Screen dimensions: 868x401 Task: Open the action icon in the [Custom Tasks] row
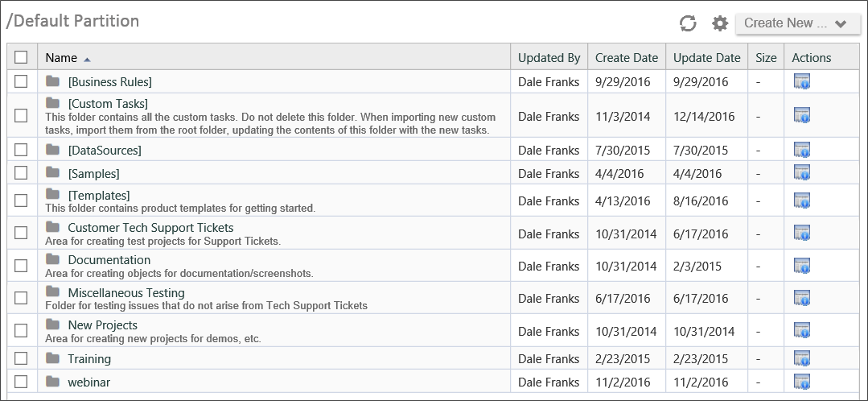click(x=801, y=116)
